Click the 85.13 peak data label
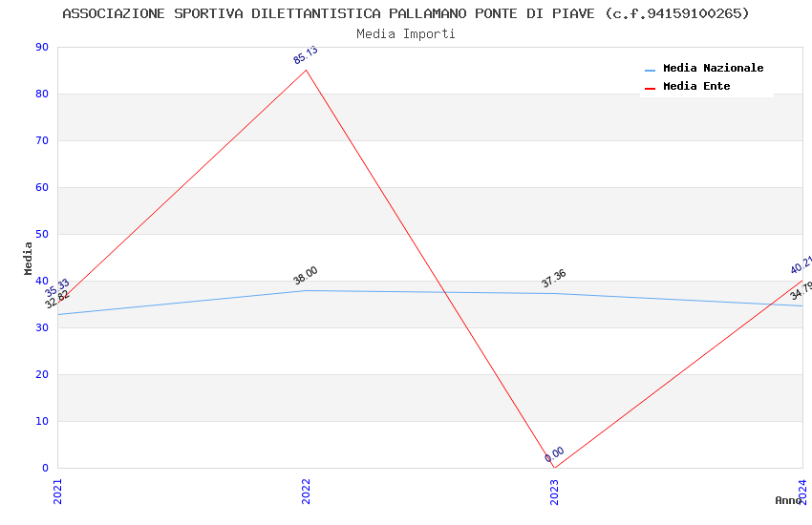This screenshot has width=812, height=525. pos(306,55)
